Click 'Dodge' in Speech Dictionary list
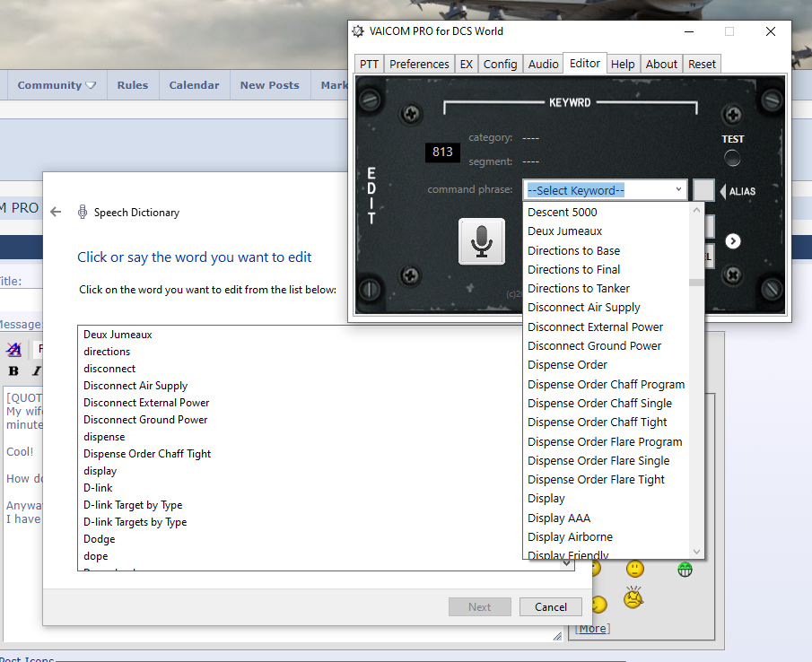 pos(99,539)
